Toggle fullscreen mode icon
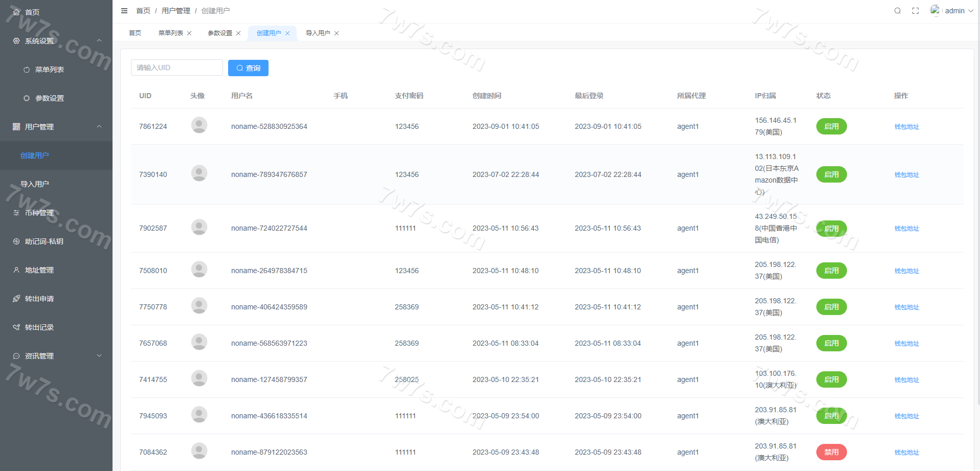980x471 pixels. coord(916,11)
